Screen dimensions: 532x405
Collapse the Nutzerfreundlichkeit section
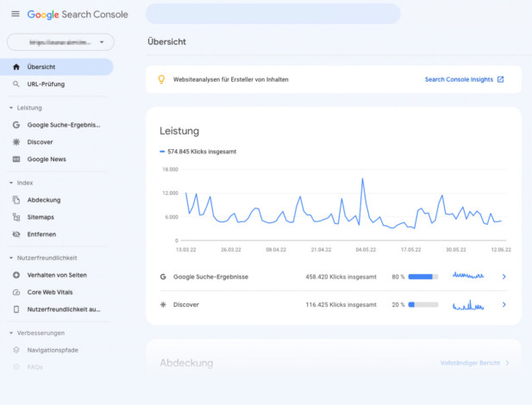[x=43, y=258]
